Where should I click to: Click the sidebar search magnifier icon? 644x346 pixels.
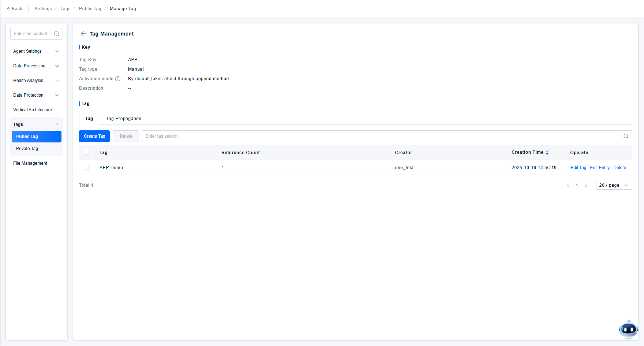[57, 34]
